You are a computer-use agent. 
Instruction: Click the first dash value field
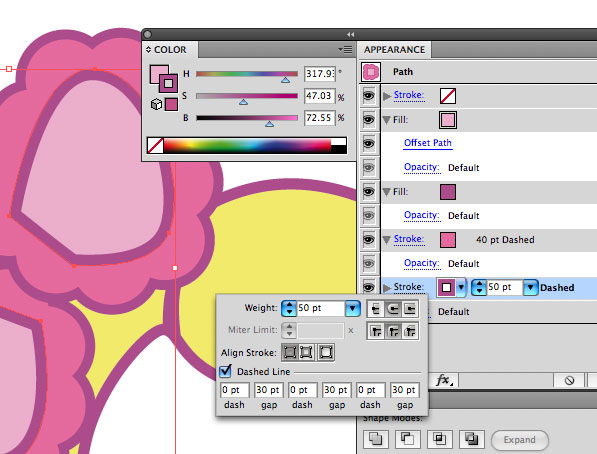coord(234,390)
